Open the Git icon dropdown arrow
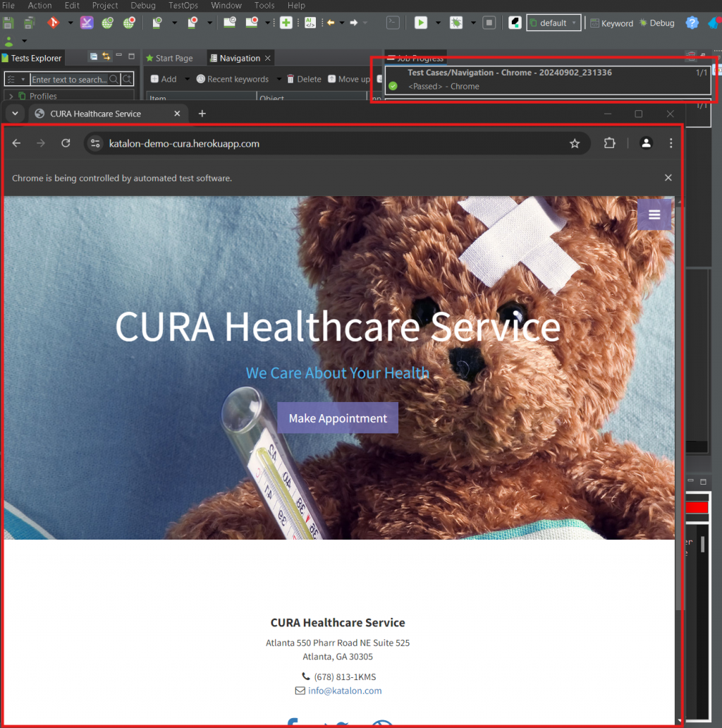The width and height of the screenshot is (722, 728). [71, 23]
